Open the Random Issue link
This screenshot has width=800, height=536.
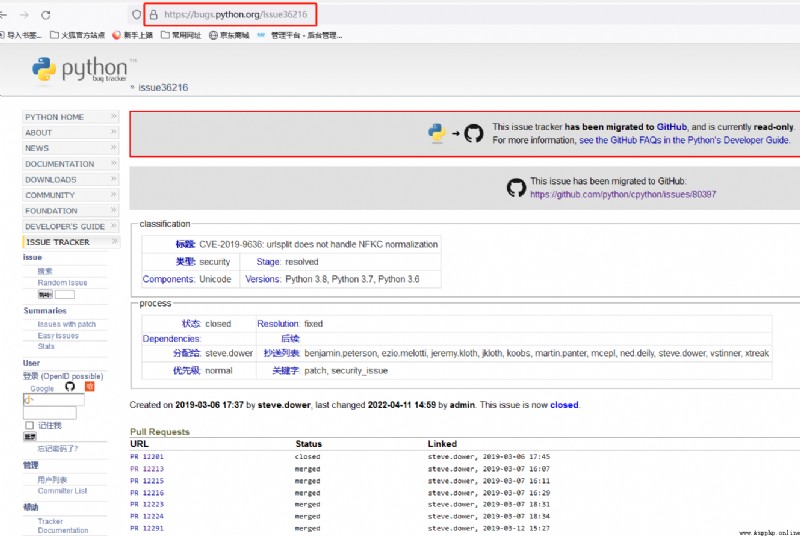coord(62,283)
